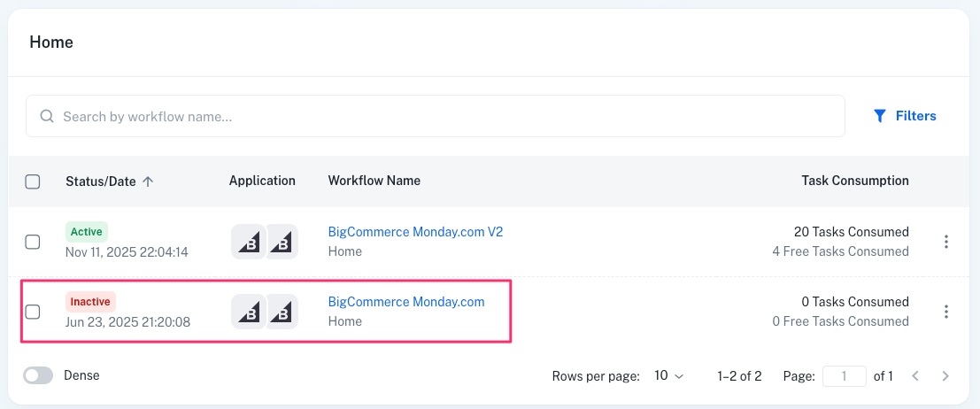The width and height of the screenshot is (980, 409).
Task: Select all workflows header checkbox
Action: 33,181
